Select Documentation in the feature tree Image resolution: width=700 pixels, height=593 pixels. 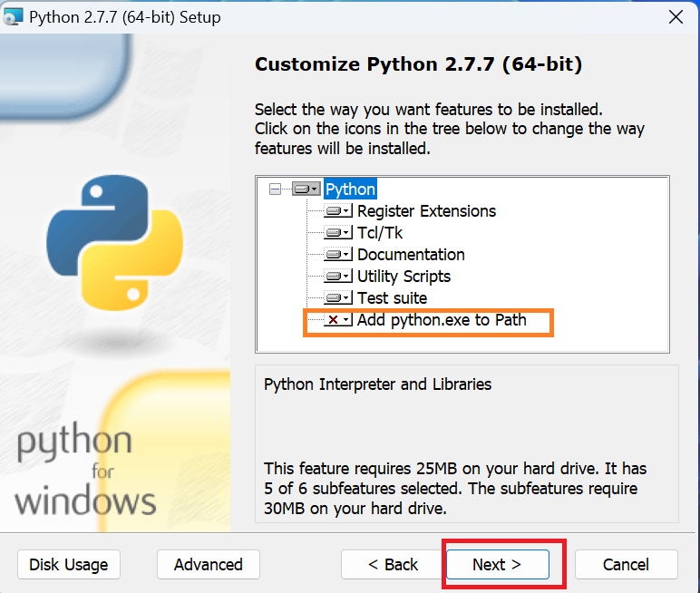coord(411,255)
